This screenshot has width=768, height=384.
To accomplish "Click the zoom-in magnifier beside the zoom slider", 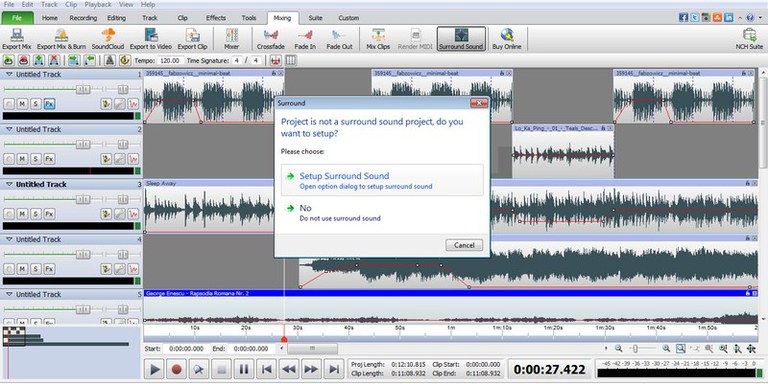I will pyautogui.click(x=666, y=348).
